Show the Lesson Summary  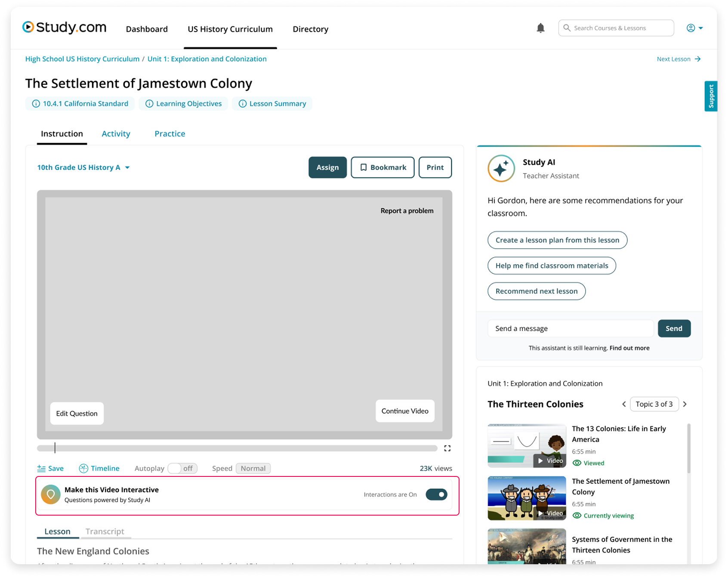272,104
